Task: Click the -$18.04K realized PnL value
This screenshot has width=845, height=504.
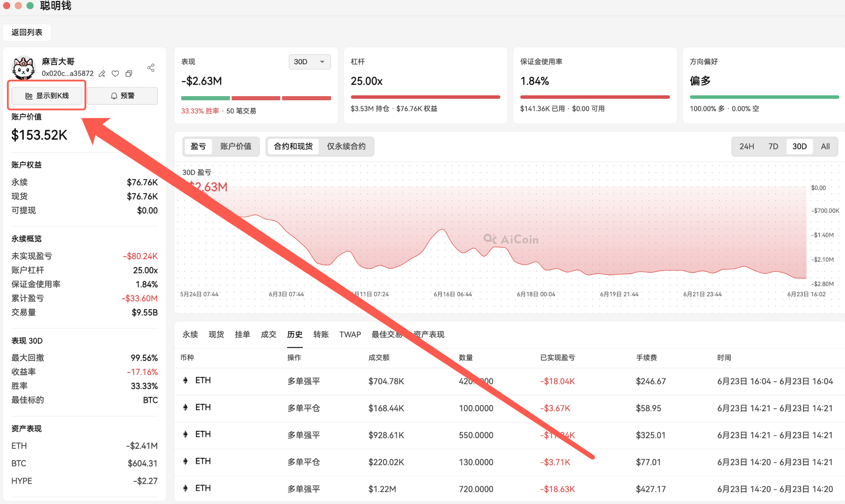Action: click(558, 381)
